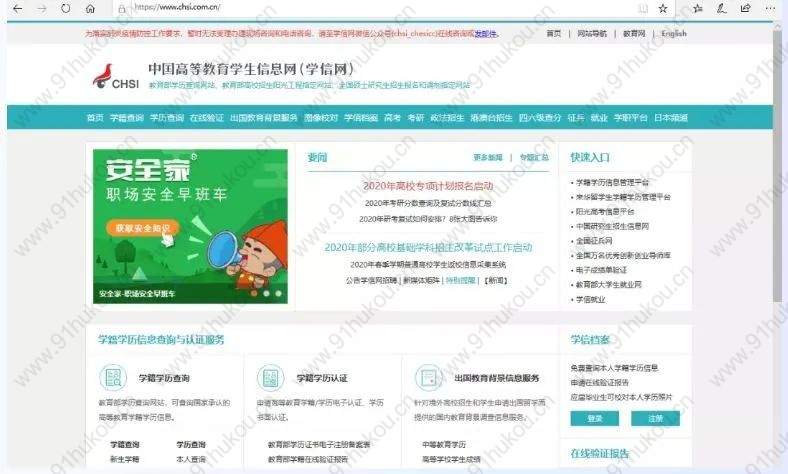The height and width of the screenshot is (474, 788).
Task: Open 学历查询 navigation item
Action: pos(167,118)
